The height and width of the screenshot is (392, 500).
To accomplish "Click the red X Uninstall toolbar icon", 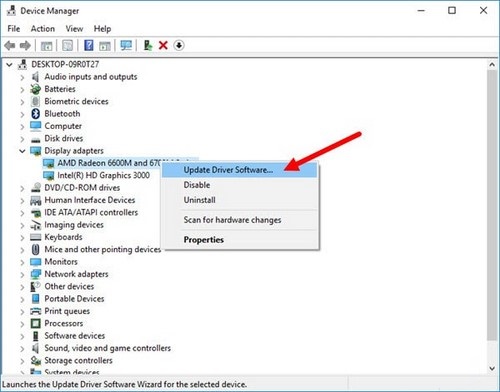I will (x=163, y=45).
